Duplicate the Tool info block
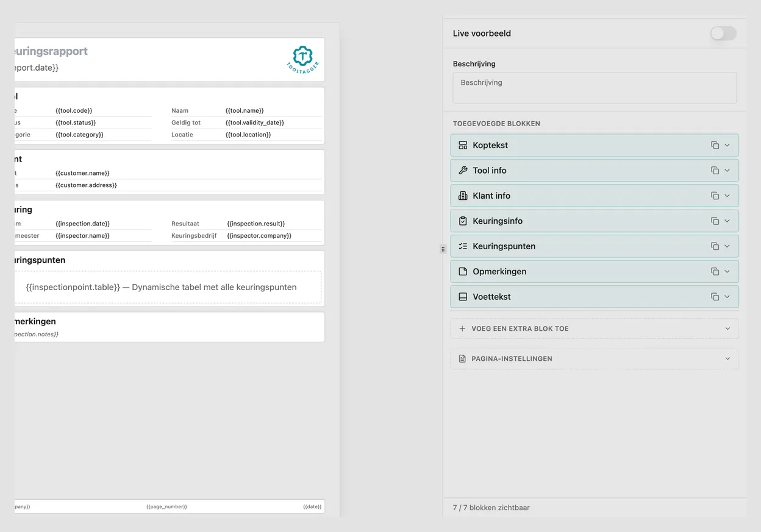 pos(715,171)
